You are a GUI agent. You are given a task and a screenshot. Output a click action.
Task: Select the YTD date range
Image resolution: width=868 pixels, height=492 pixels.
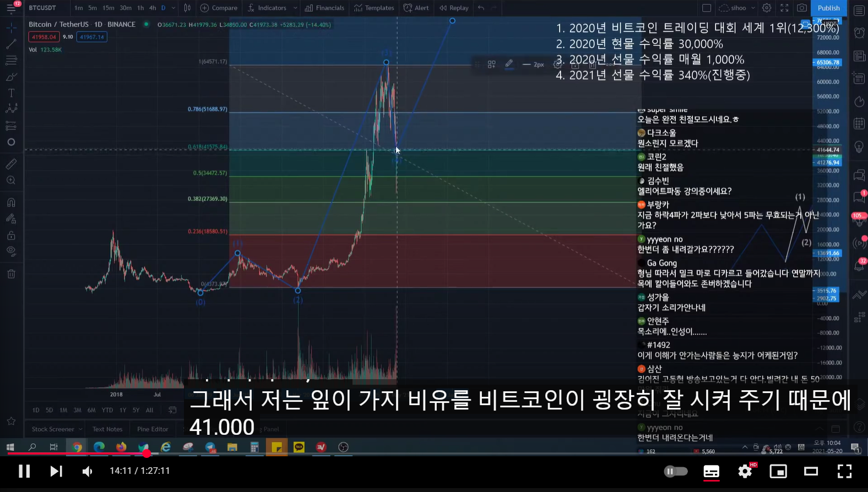pos(107,410)
